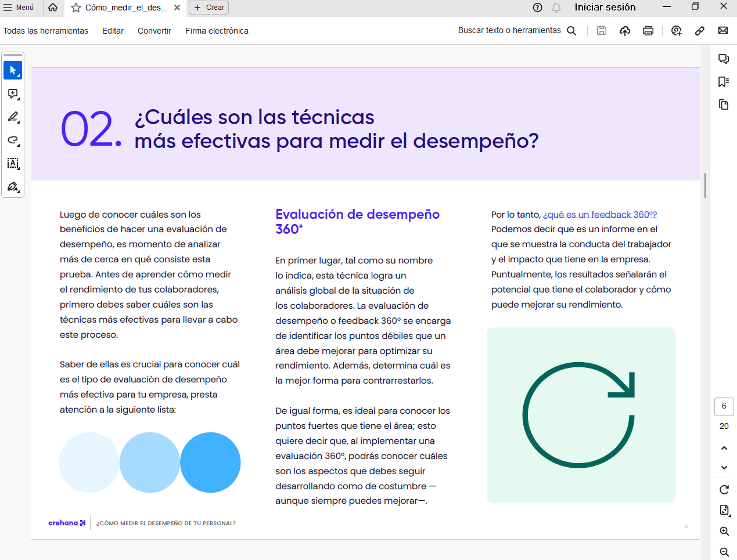Click the vertical document scrollbar

[x=706, y=186]
